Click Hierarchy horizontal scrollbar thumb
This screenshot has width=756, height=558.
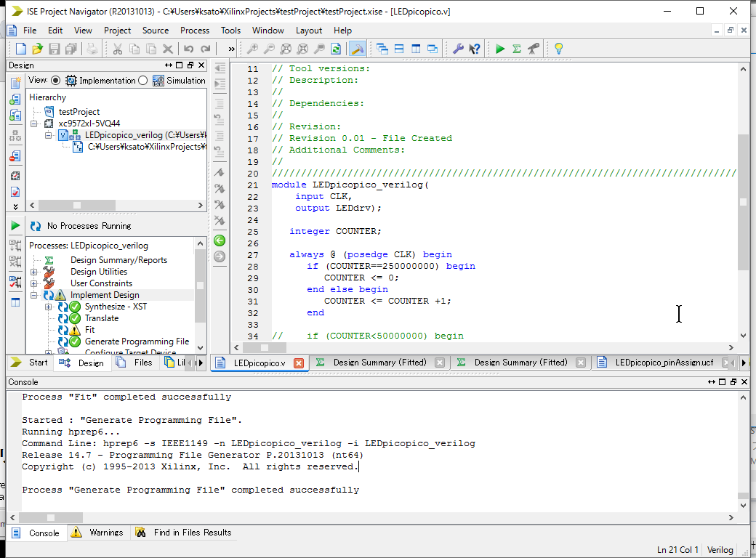(77, 206)
